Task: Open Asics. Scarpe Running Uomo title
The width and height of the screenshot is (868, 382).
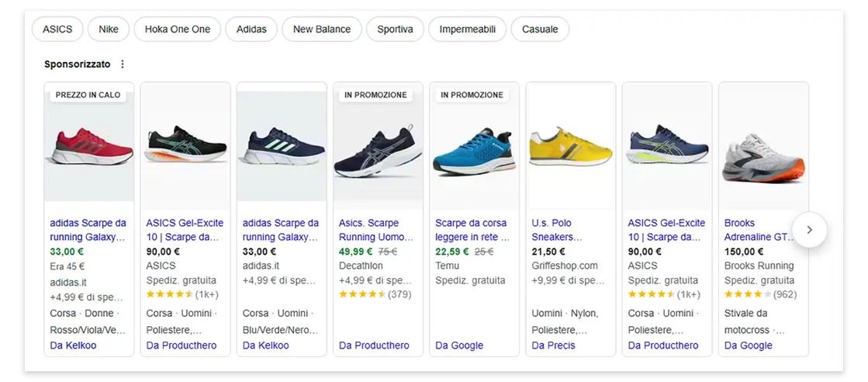Action: pos(376,230)
